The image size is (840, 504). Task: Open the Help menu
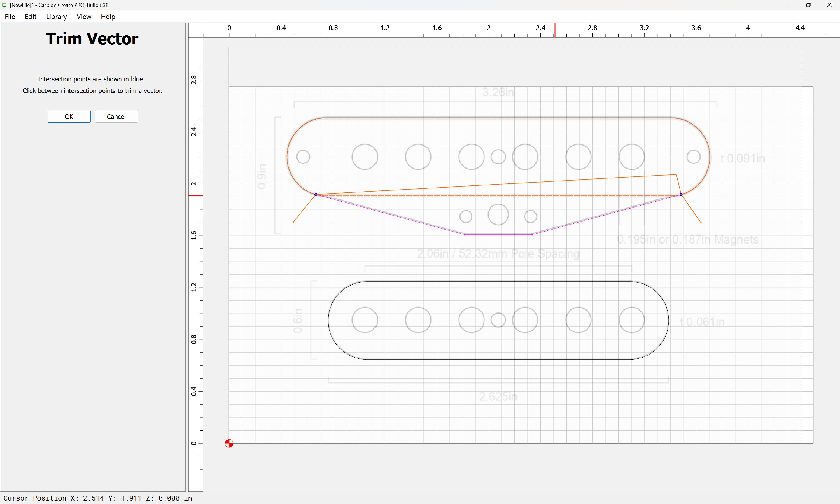click(108, 17)
